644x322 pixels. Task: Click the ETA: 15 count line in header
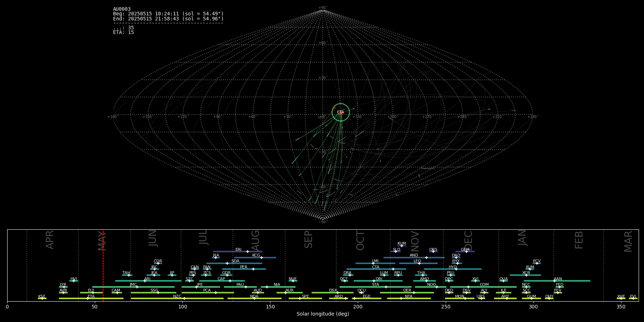[x=123, y=33]
